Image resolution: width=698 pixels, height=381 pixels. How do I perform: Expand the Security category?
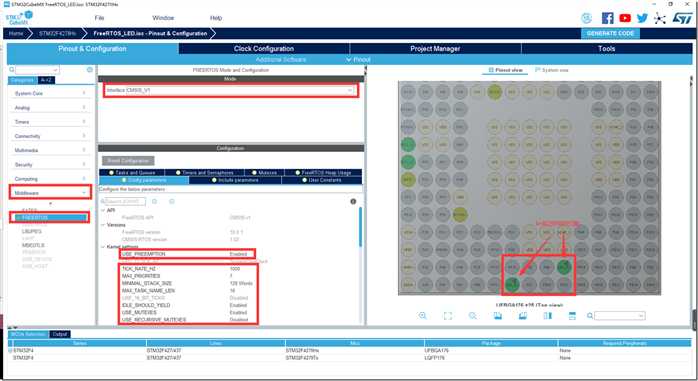(50, 165)
